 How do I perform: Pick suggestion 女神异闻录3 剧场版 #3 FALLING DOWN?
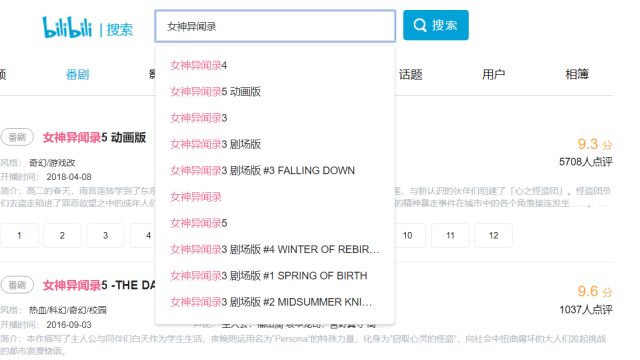pyautogui.click(x=262, y=170)
